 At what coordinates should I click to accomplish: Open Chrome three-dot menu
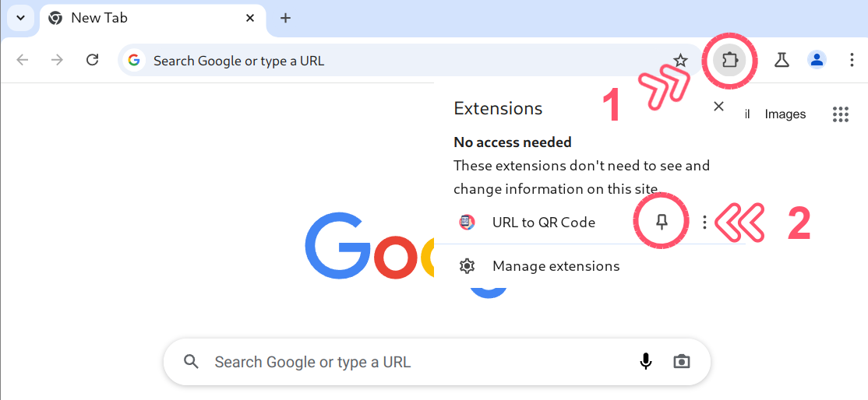(852, 60)
